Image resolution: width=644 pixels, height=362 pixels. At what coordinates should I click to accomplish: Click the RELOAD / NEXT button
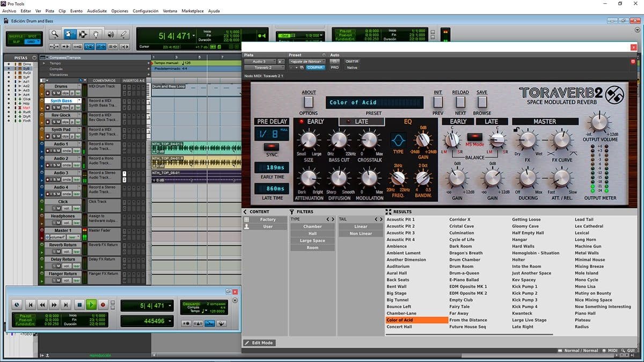(x=460, y=101)
